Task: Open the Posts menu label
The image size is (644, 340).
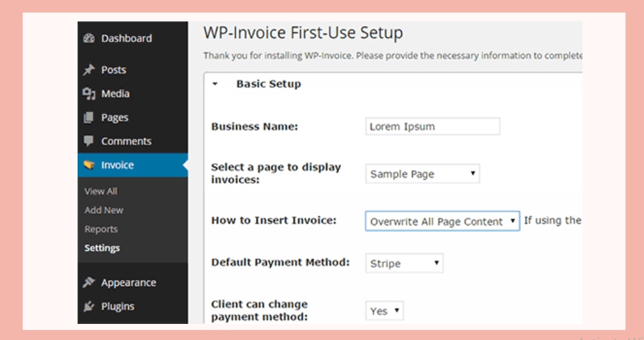Action: click(114, 70)
